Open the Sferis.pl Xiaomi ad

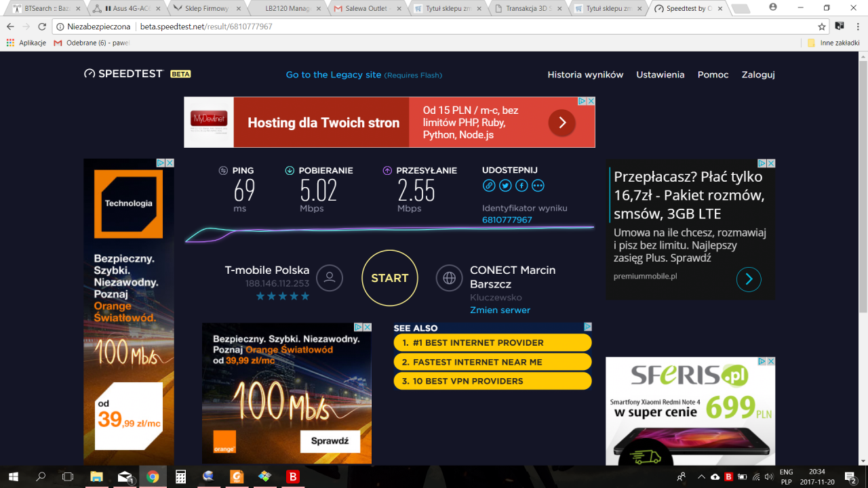[x=690, y=411]
